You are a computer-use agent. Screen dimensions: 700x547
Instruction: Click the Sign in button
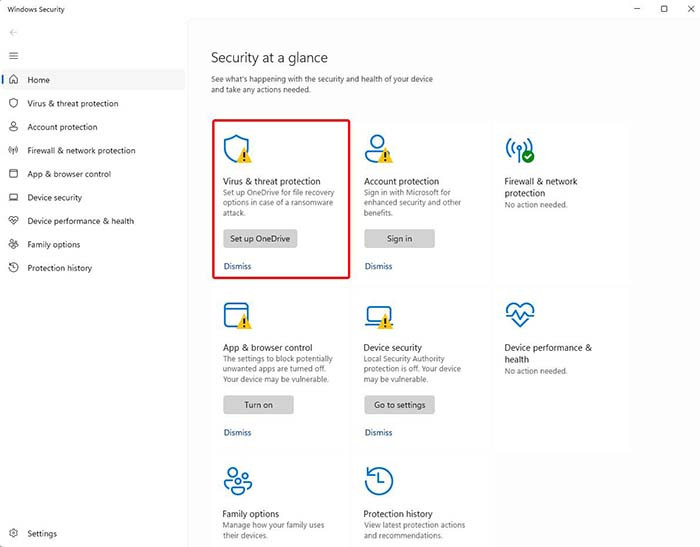pos(399,238)
